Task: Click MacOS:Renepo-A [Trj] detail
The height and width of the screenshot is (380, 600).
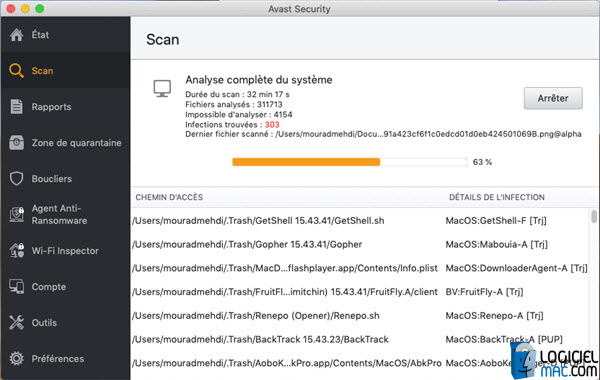Action: coord(494,316)
